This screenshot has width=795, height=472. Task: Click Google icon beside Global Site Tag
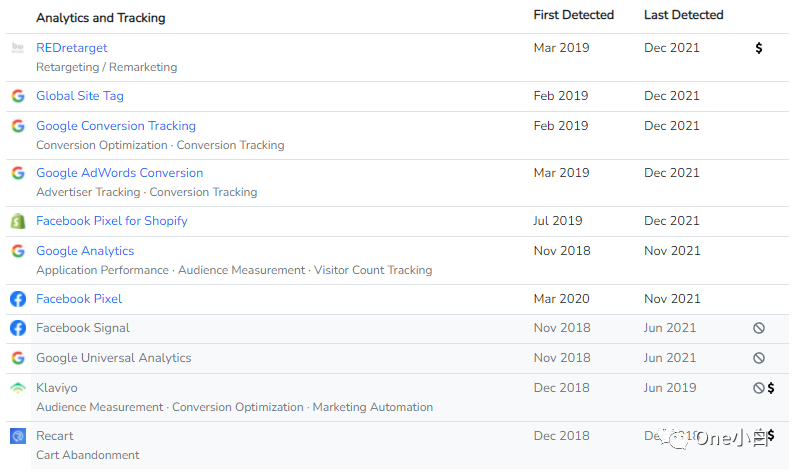[x=18, y=96]
